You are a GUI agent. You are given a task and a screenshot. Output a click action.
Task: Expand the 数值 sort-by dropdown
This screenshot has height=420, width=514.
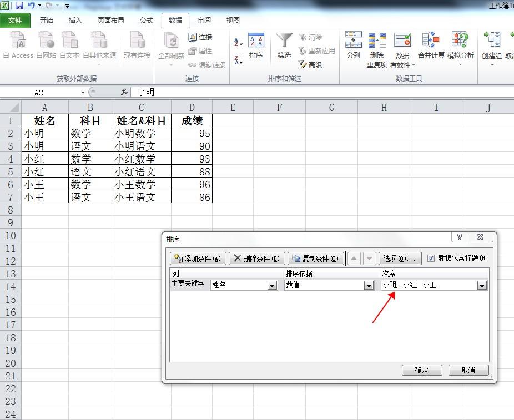369,285
